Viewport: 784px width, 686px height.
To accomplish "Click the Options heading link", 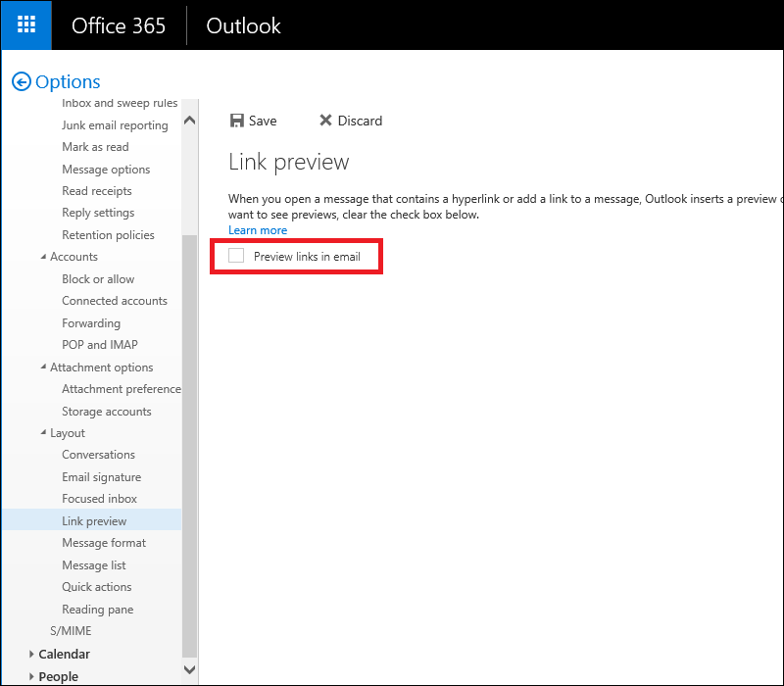I will coord(68,81).
